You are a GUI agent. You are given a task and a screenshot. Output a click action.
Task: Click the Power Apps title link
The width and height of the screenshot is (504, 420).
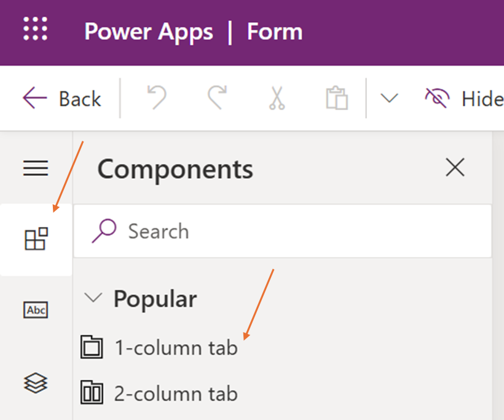149,31
